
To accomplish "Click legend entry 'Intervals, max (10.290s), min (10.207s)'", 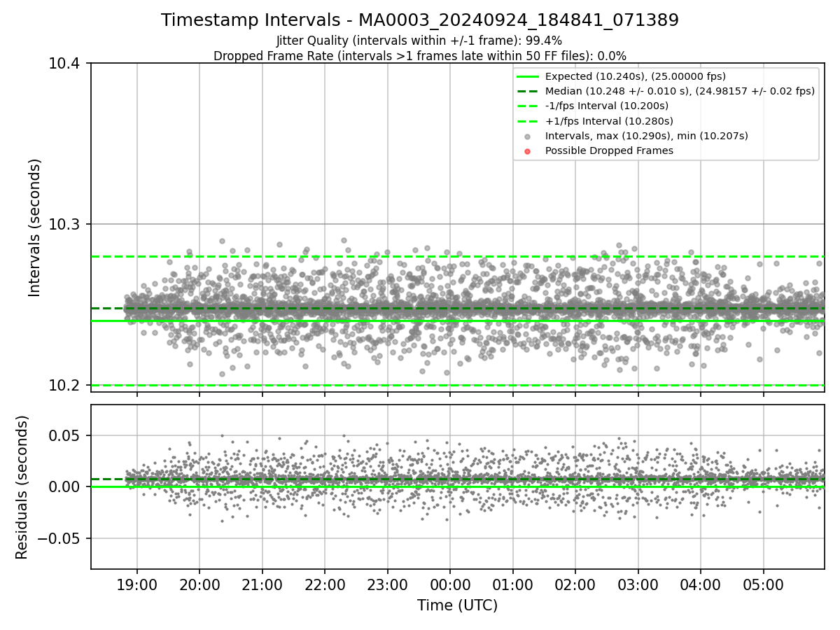I will [646, 136].
